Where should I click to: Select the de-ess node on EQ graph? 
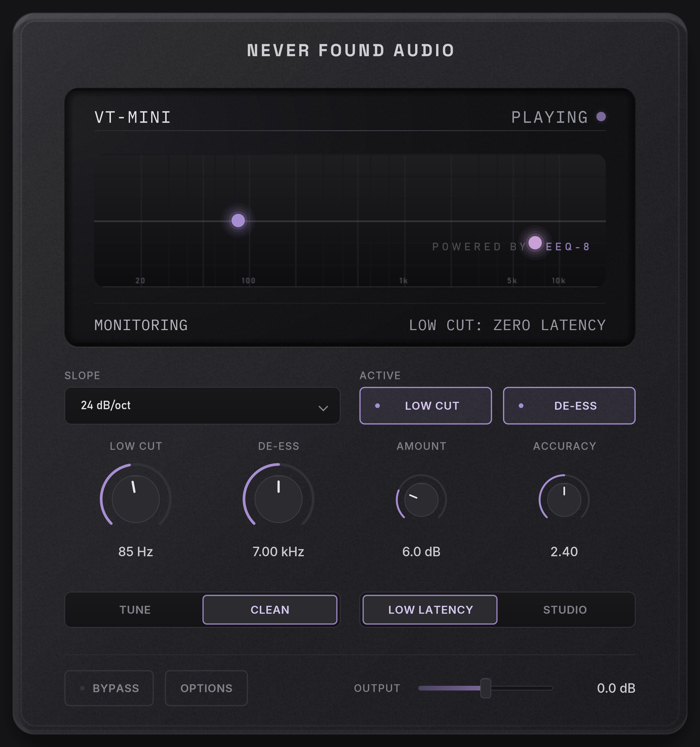[x=535, y=243]
